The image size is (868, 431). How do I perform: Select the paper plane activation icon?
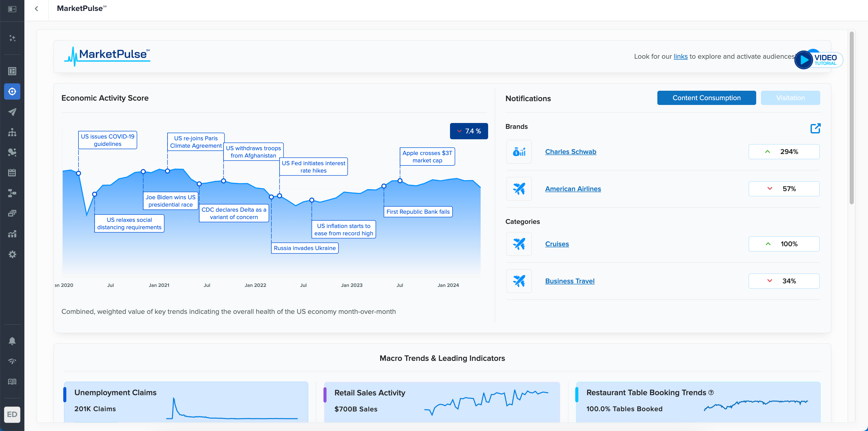[12, 112]
